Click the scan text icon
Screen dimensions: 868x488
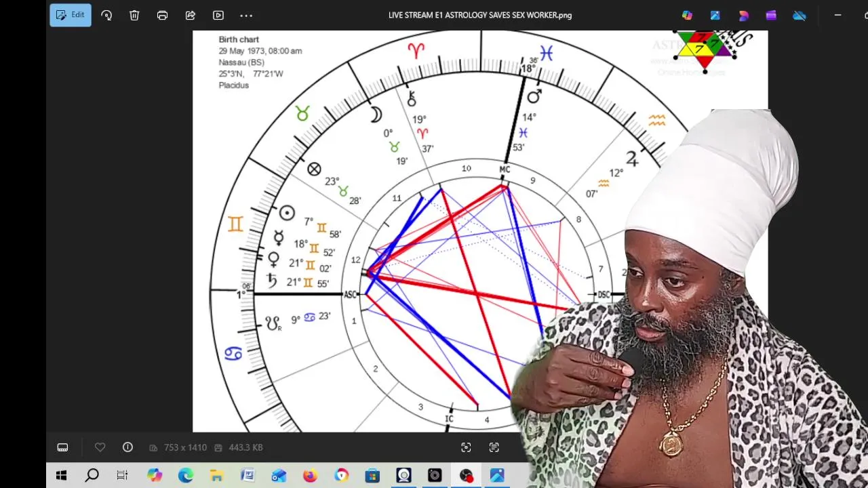pyautogui.click(x=494, y=447)
